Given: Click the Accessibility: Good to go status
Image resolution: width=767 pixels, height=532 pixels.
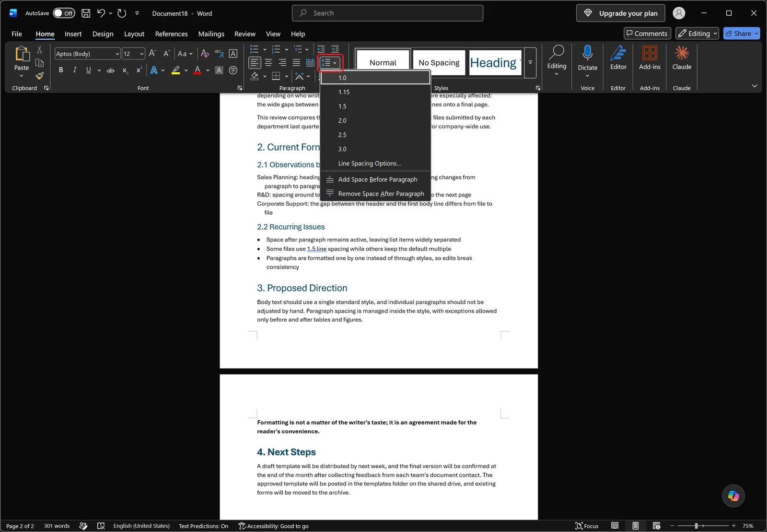Looking at the screenshot, I should (x=273, y=526).
